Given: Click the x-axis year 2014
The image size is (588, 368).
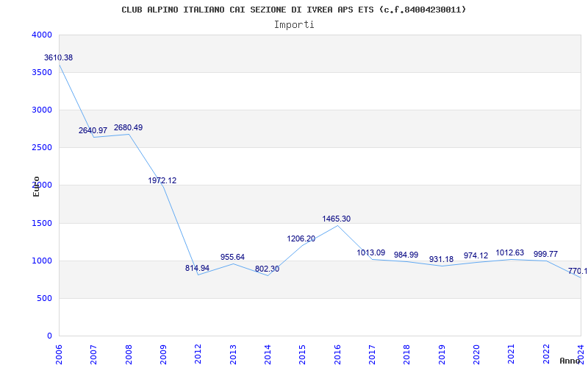Looking at the screenshot, I should 268,354.
